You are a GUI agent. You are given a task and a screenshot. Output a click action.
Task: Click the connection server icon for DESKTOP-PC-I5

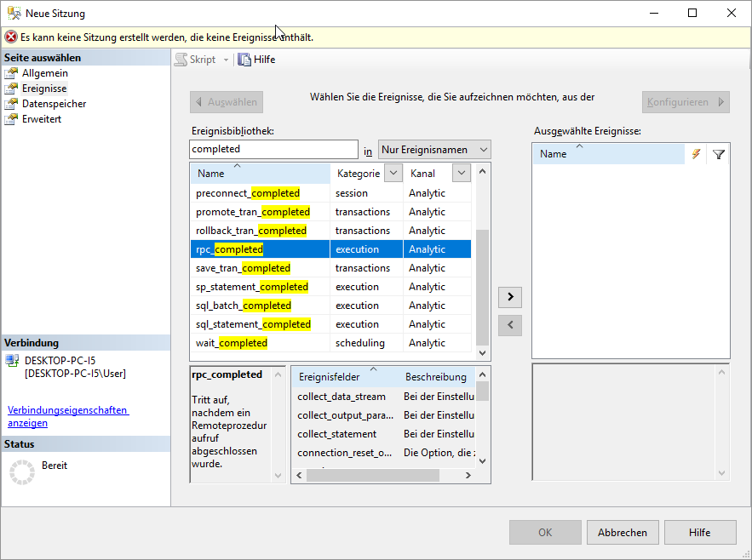coord(12,361)
